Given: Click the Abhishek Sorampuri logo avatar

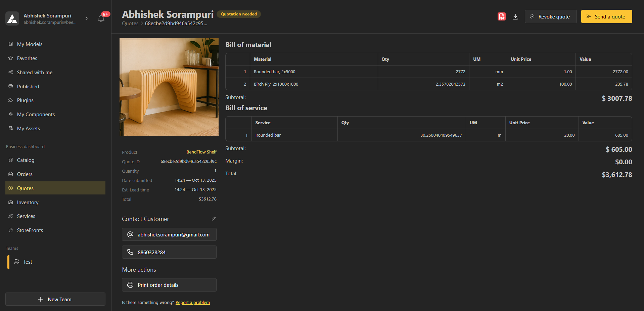Looking at the screenshot, I should [x=12, y=19].
